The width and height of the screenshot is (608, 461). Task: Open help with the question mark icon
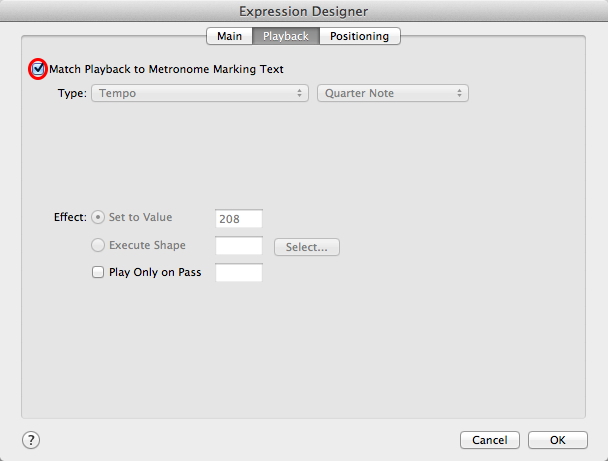pyautogui.click(x=31, y=440)
